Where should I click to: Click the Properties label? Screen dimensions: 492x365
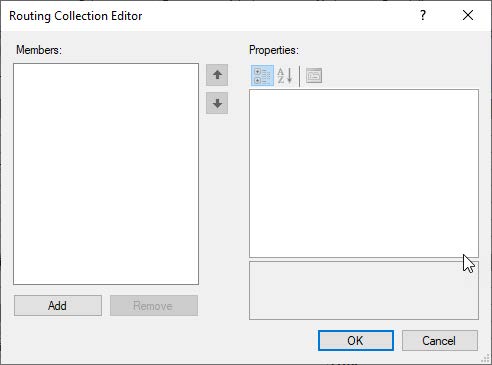tap(274, 50)
